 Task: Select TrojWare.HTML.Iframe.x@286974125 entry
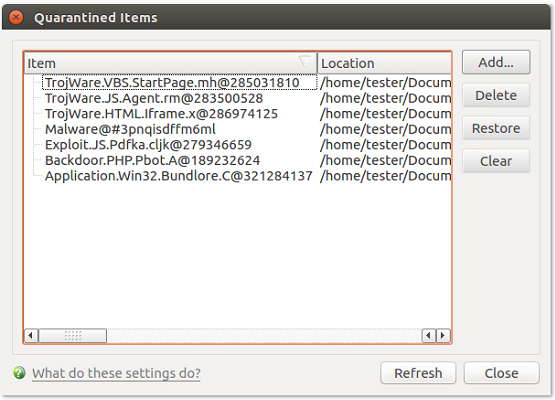pos(161,114)
